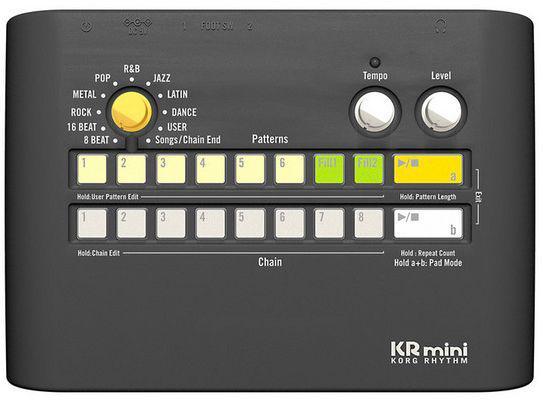
Task: Select the ROCK genre label
Action: (x=81, y=112)
